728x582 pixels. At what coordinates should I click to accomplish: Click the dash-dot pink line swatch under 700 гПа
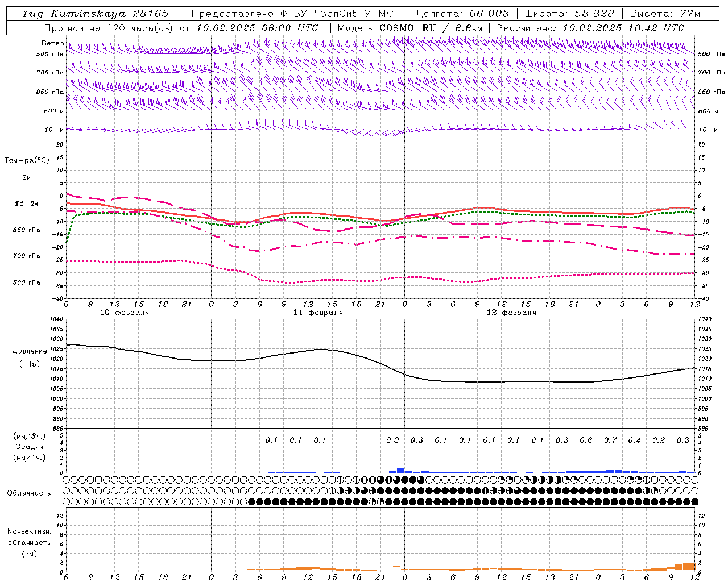(25, 263)
